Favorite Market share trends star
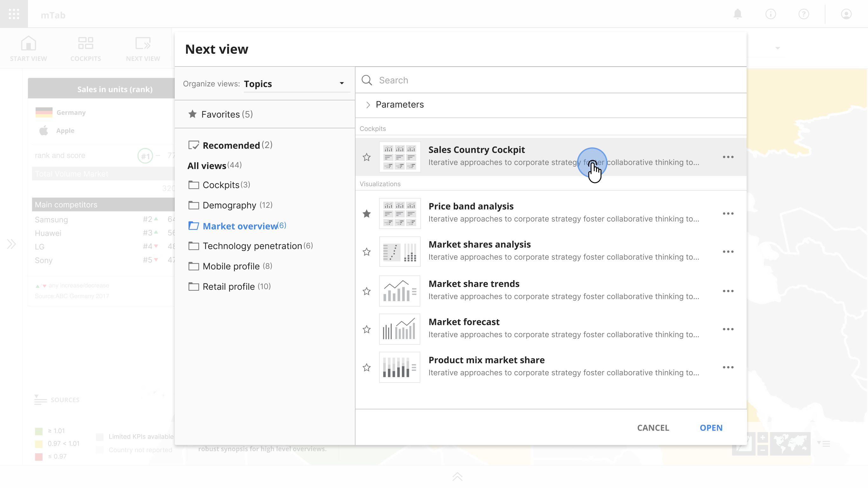The image size is (868, 488). (367, 291)
